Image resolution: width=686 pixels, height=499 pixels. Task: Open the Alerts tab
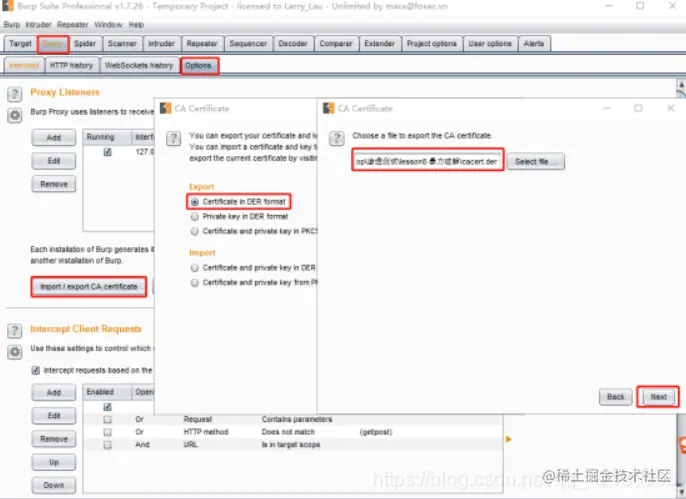[534, 44]
